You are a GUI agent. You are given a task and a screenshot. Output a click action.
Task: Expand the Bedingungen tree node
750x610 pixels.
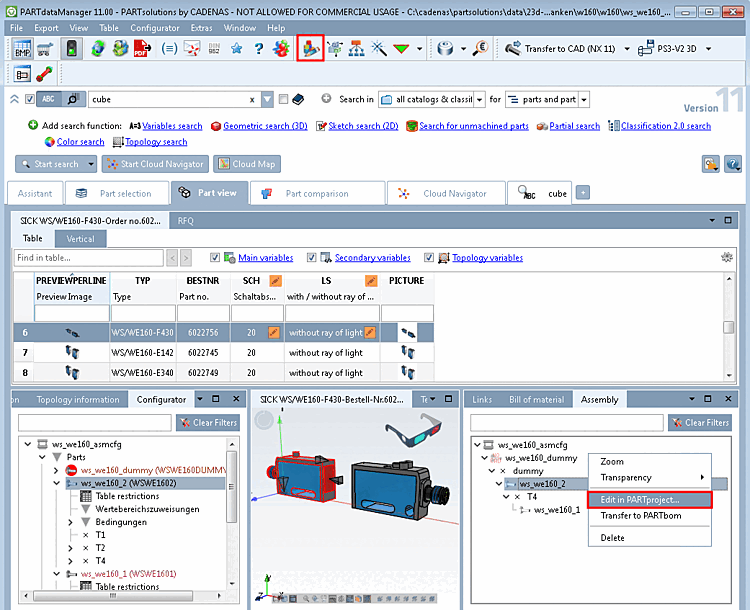[x=70, y=522]
